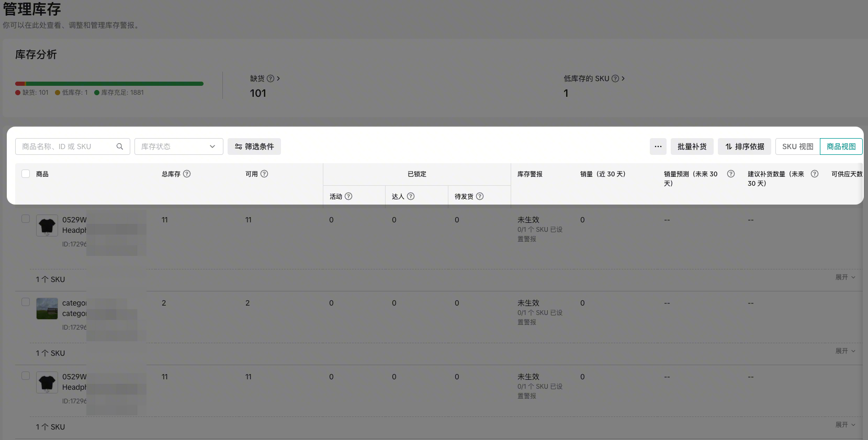Click help icon beside 达人 column
The width and height of the screenshot is (868, 440).
coord(411,196)
